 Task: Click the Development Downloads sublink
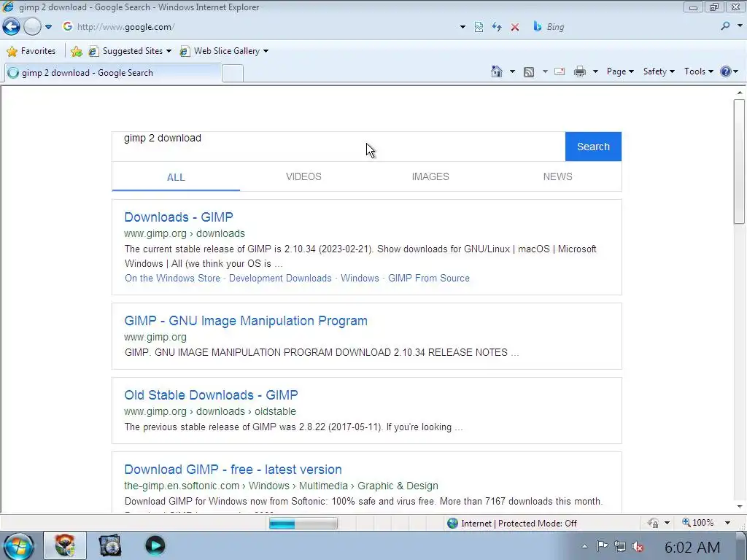(x=280, y=278)
